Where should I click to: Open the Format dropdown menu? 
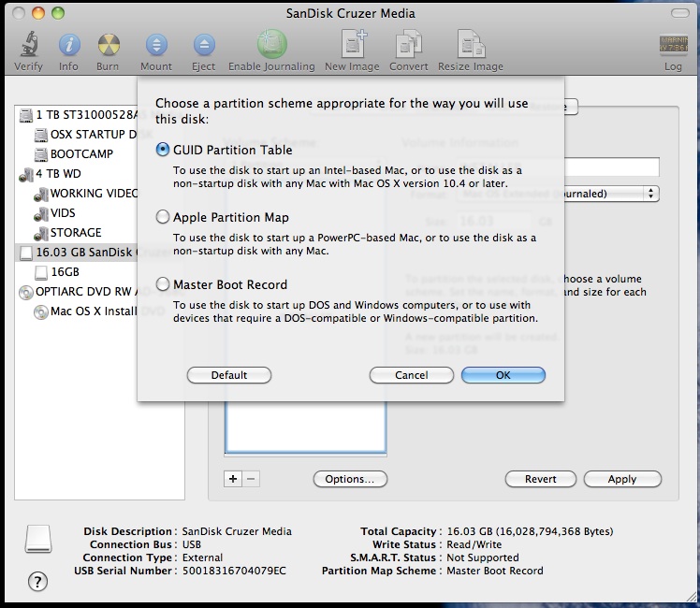coord(612,194)
